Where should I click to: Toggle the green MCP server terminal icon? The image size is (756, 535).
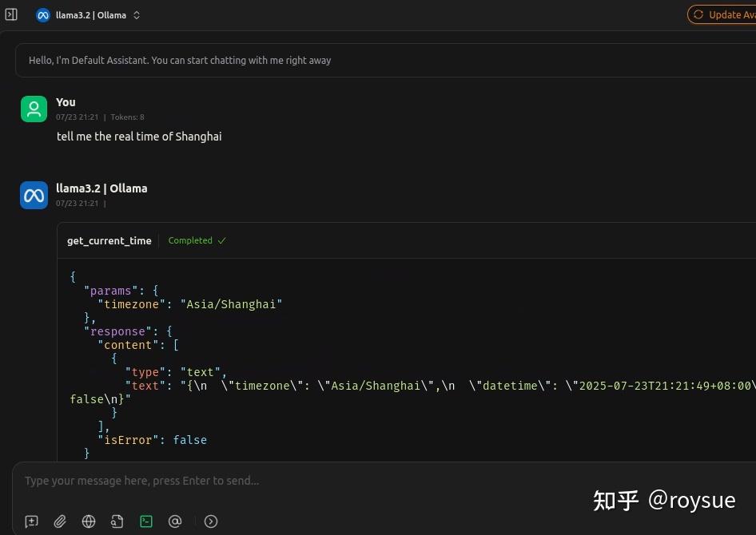click(146, 521)
